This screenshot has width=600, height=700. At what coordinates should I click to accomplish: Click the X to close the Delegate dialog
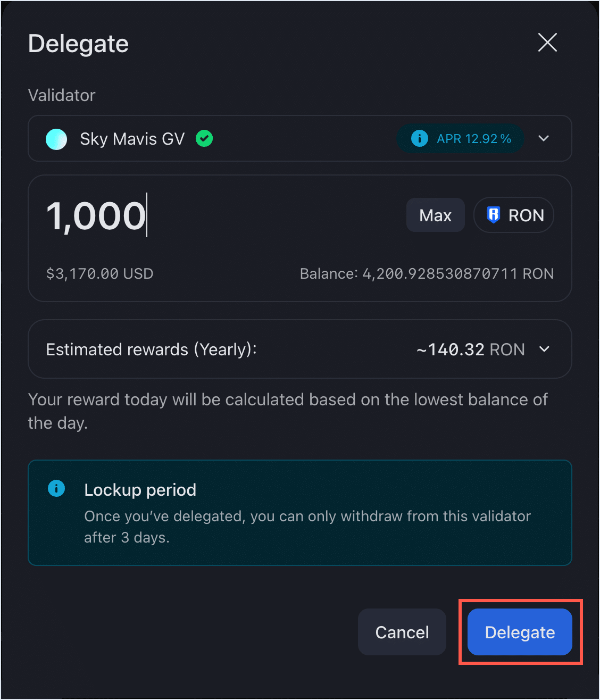pos(547,43)
